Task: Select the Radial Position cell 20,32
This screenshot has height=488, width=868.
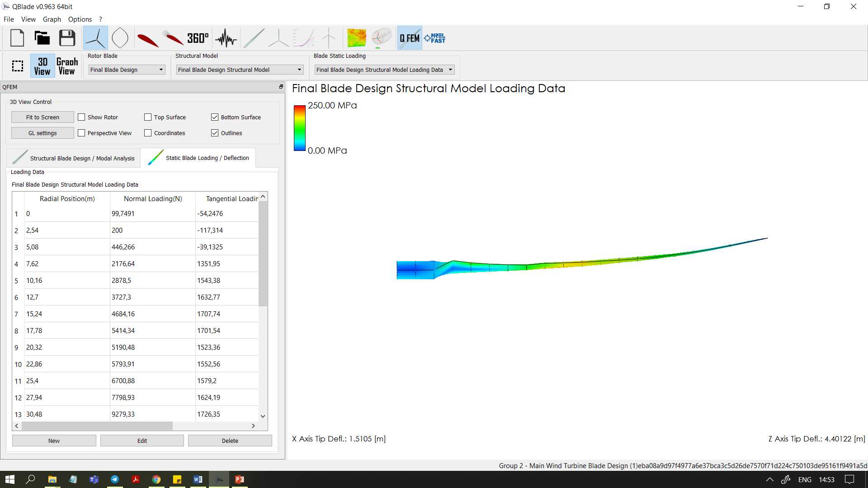Action: tap(67, 347)
